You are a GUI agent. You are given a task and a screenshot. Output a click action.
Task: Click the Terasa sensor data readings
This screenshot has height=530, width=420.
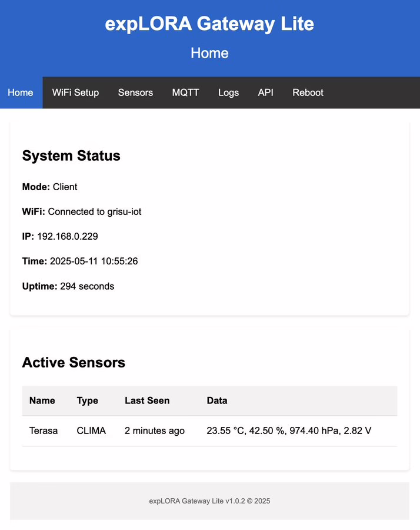[x=289, y=430]
